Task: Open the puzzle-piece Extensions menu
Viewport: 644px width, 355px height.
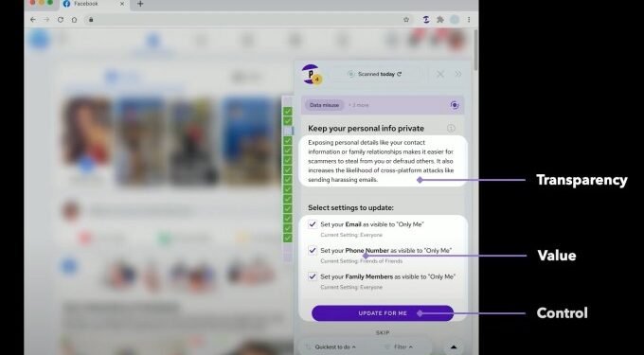Action: point(440,19)
